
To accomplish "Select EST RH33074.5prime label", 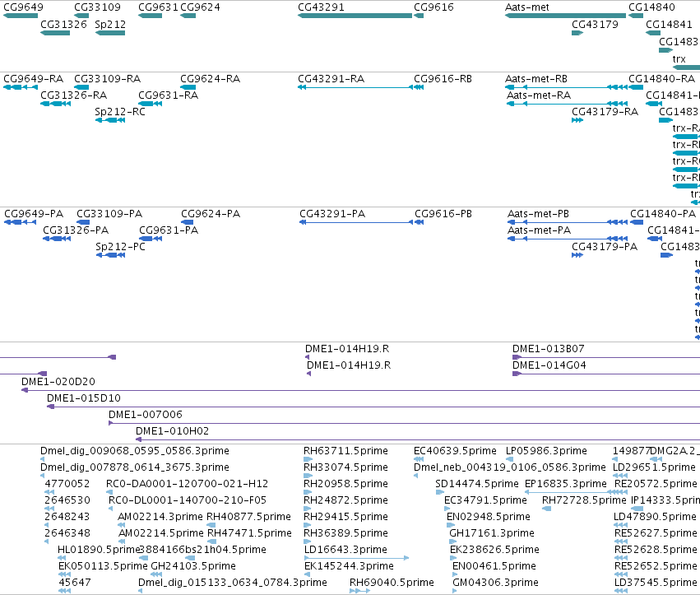I will [345, 467].
